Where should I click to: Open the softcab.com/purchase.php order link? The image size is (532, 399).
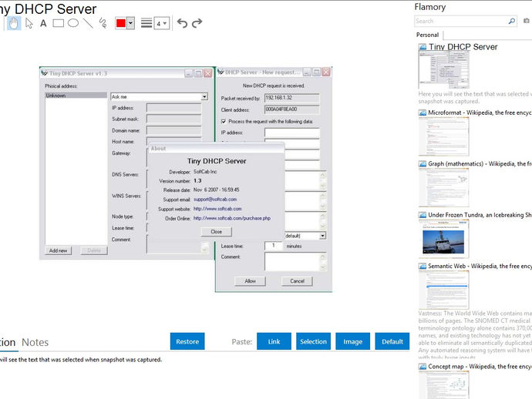[x=232, y=218]
